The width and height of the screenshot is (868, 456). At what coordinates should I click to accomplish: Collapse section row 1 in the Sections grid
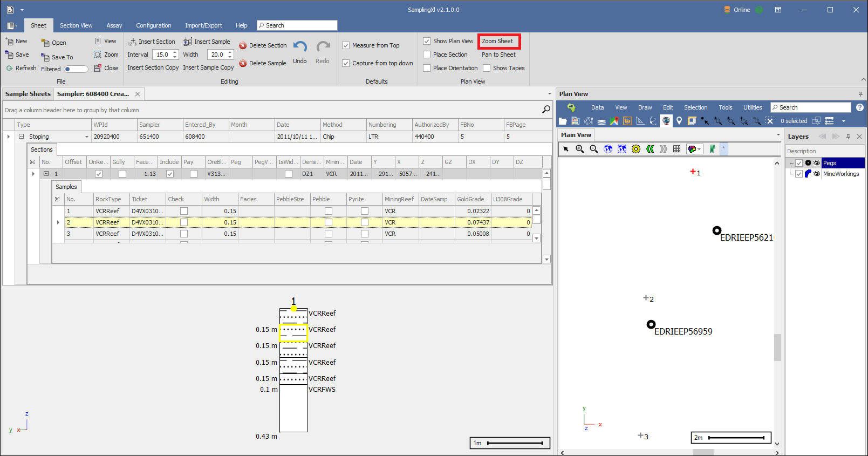pyautogui.click(x=46, y=174)
